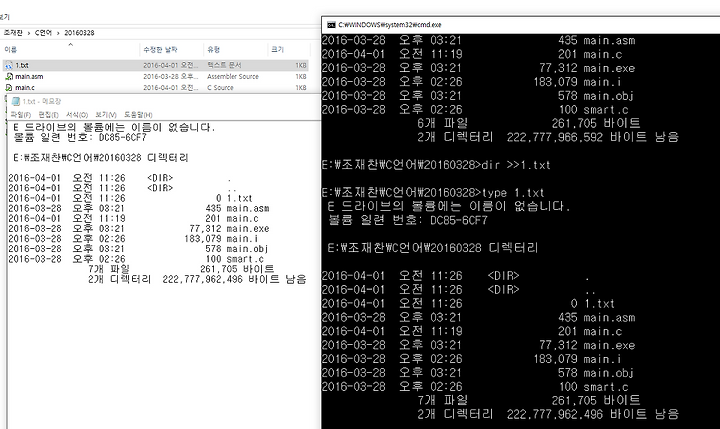
Task: Select the 1.txt file icon in Explorer
Action: pos(9,66)
